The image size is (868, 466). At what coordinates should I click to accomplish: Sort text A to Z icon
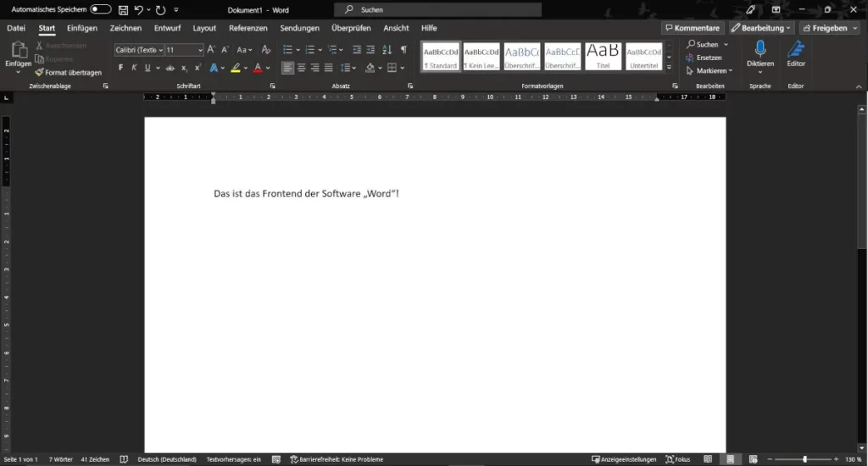click(x=387, y=50)
